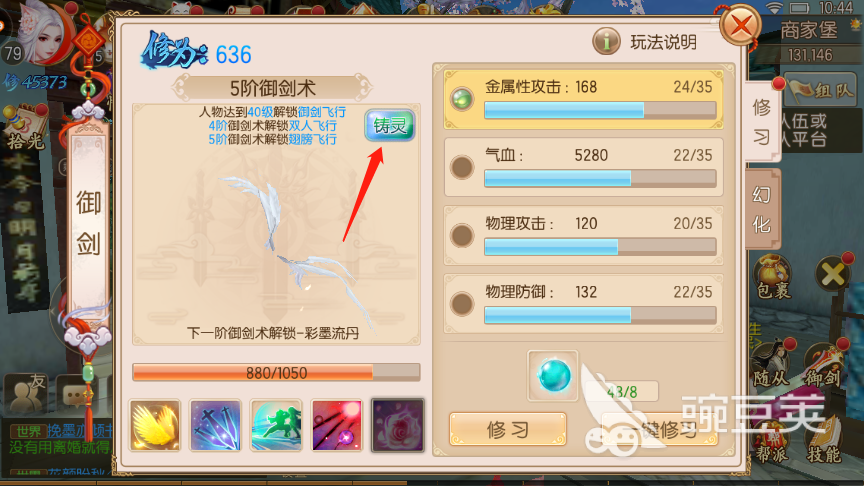The width and height of the screenshot is (864, 486).
Task: Click the golden wings skill icon
Action: click(155, 425)
